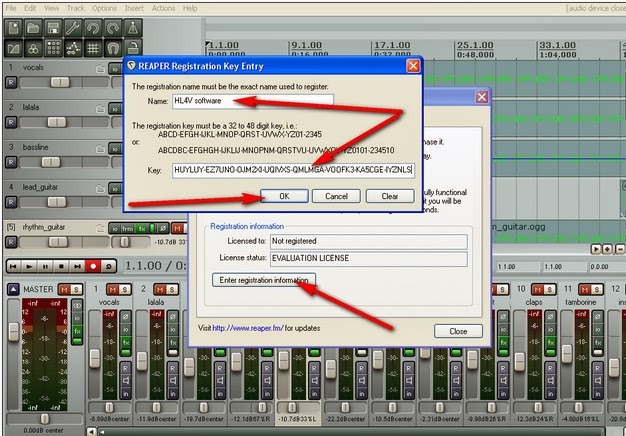Click the 25.1.00 marker on the timeline ruler
This screenshot has width=626, height=436.
coord(475,45)
